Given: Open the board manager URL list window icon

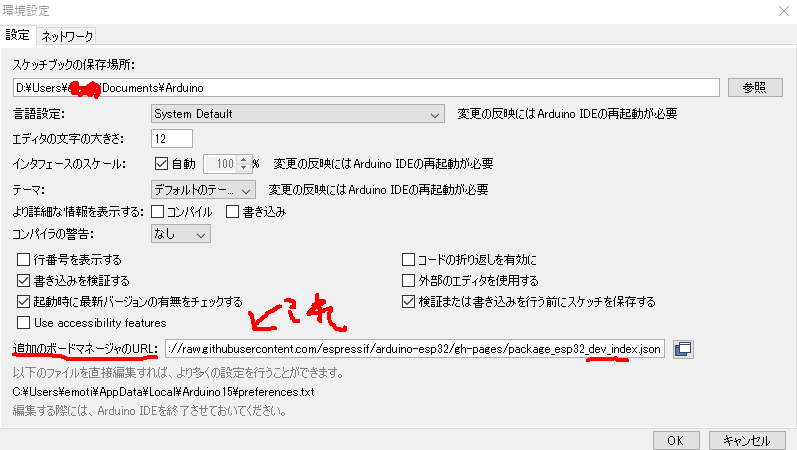Looking at the screenshot, I should tap(683, 349).
